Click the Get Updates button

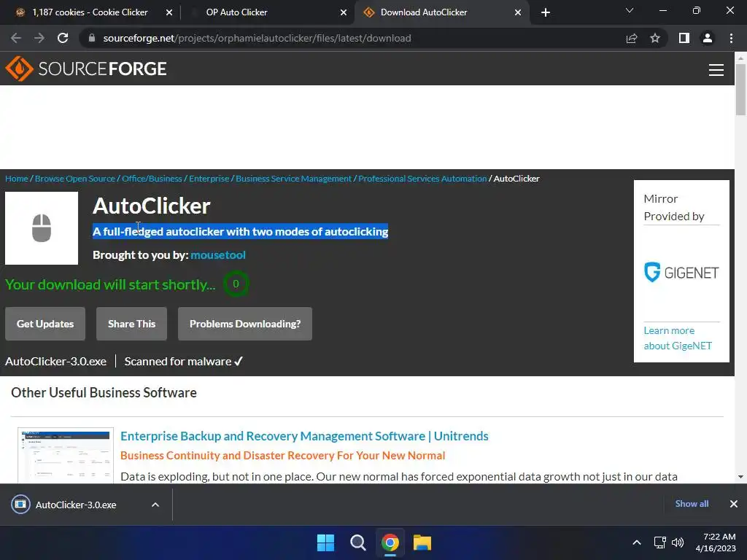point(45,324)
